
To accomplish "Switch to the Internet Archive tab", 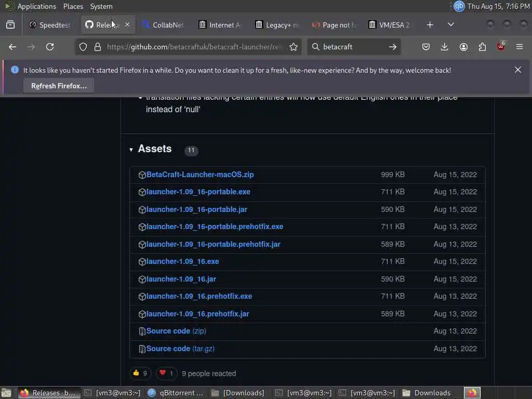I will pyautogui.click(x=220, y=25).
